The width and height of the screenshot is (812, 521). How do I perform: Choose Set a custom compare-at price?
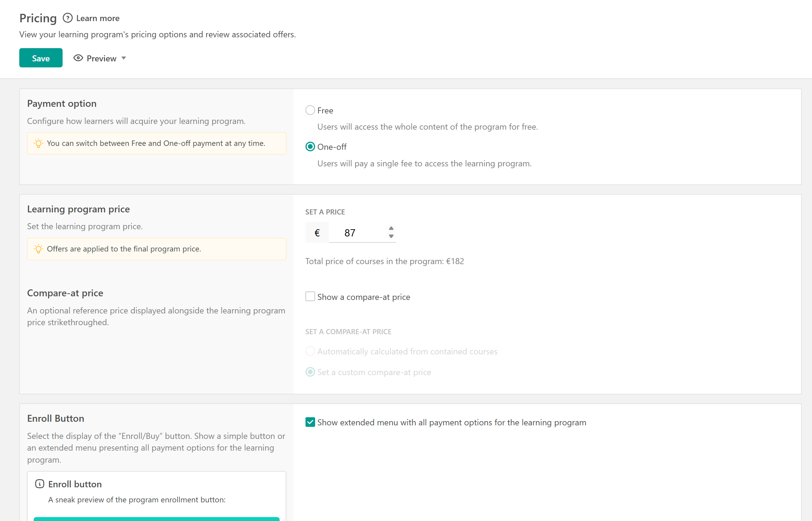310,372
